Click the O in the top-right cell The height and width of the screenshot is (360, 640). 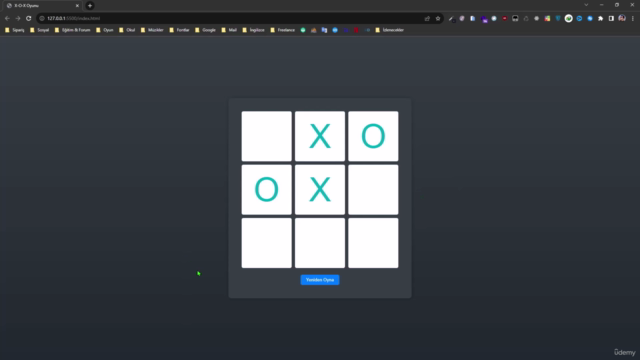click(373, 136)
